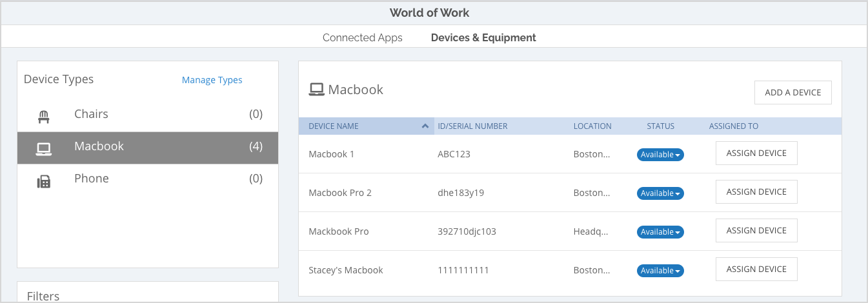The image size is (868, 303).
Task: Select Macbook device type
Action: pos(148,148)
